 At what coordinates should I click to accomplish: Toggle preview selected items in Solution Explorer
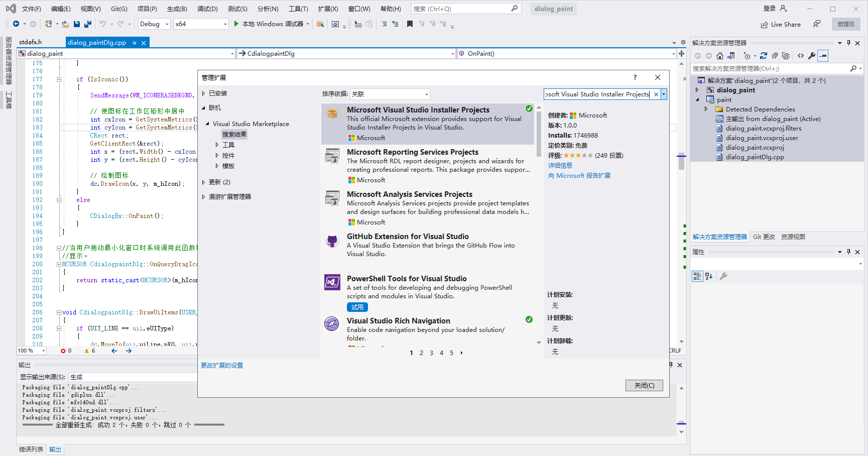click(x=823, y=56)
